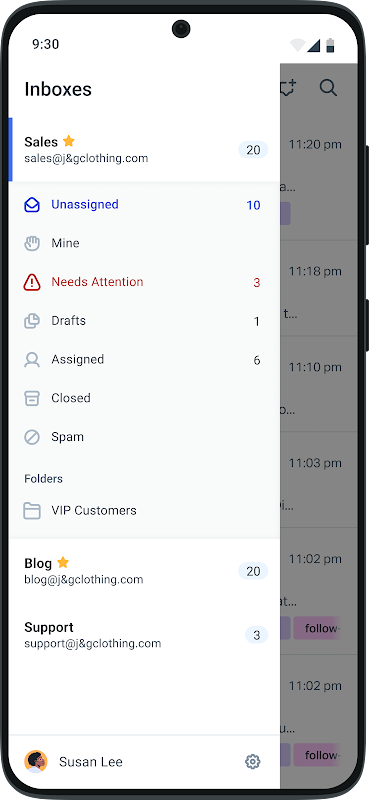This screenshot has width=369, height=800.
Task: Expand the Blog inbox
Action: click(x=144, y=571)
